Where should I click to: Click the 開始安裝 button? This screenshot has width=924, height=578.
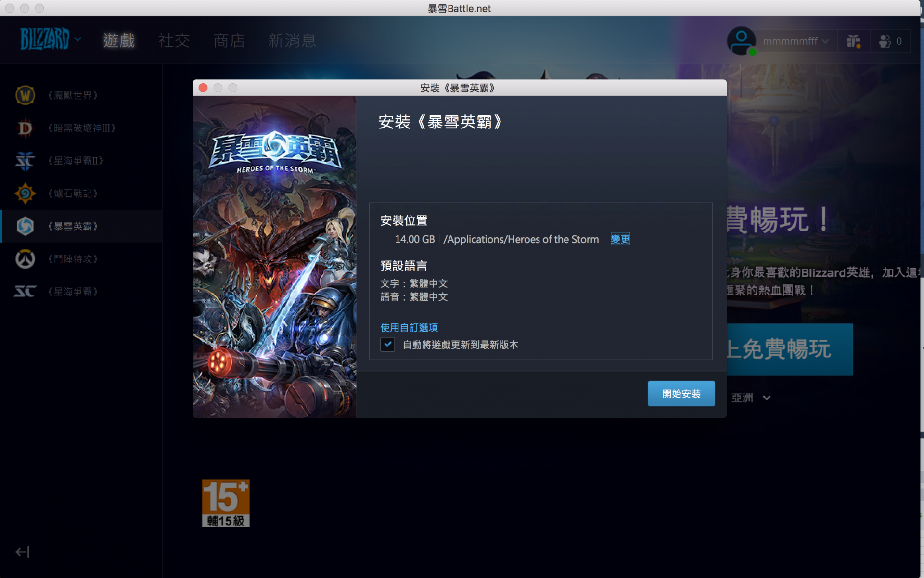pos(681,394)
